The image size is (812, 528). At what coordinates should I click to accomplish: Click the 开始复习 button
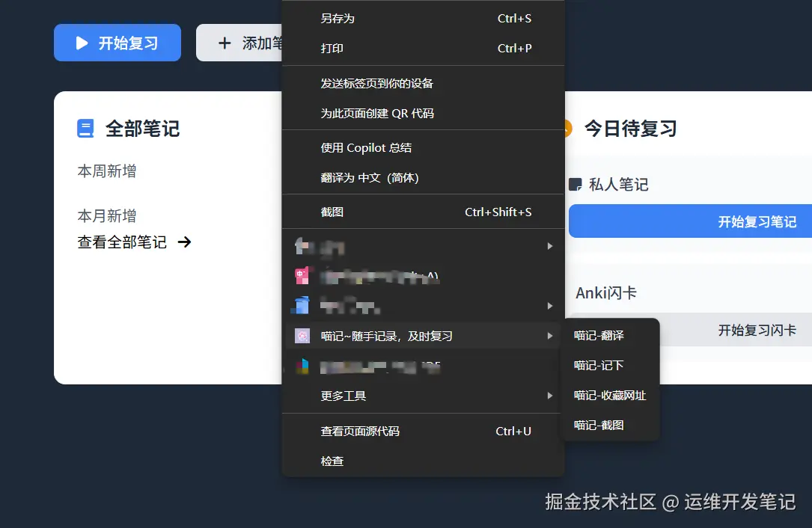point(117,43)
